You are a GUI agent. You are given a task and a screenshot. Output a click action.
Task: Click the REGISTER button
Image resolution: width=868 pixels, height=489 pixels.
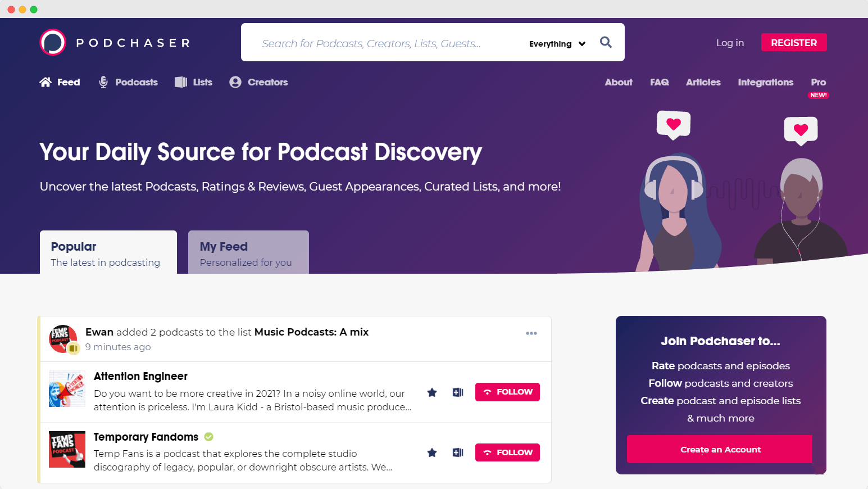pyautogui.click(x=794, y=42)
